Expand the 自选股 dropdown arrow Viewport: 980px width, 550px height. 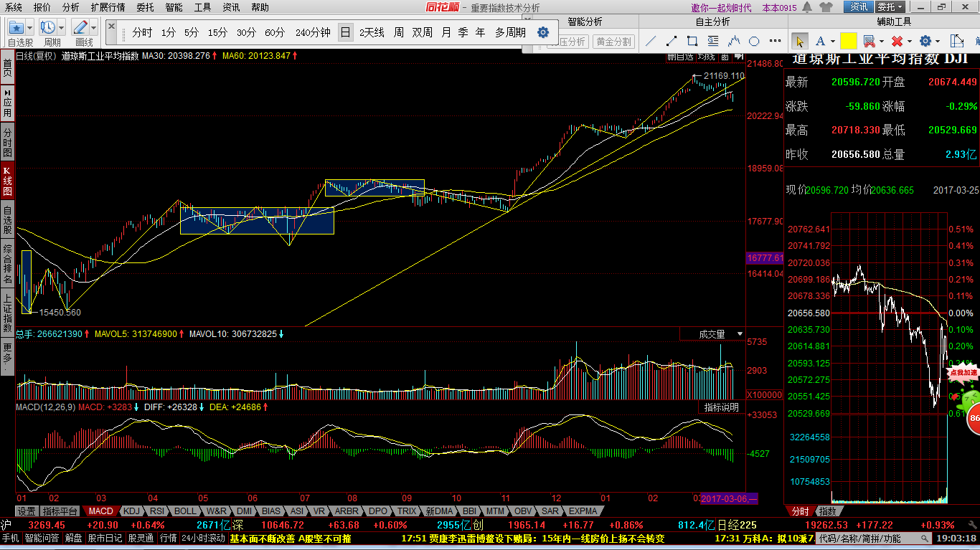(x=29, y=27)
